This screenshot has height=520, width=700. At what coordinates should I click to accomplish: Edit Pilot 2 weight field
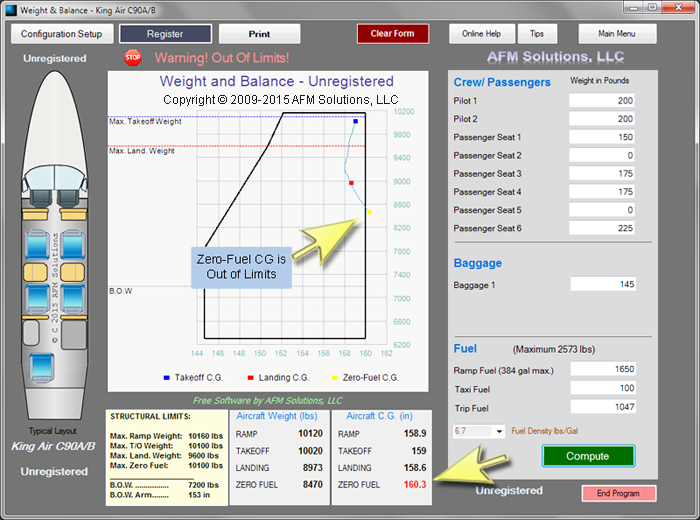[x=601, y=119]
